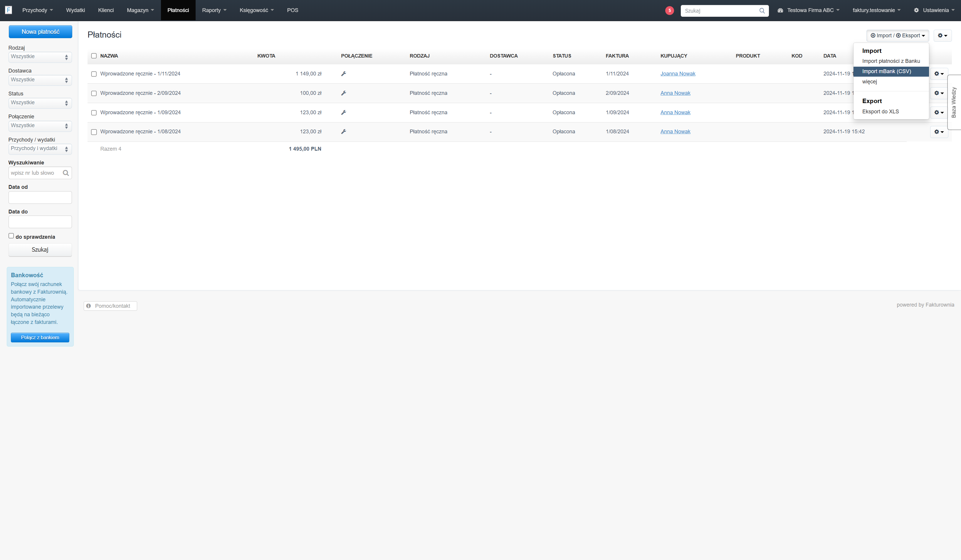Viewport: 961px width, 560px height.
Task: Click wrench icon in 1/11/2024 payment row
Action: click(344, 74)
